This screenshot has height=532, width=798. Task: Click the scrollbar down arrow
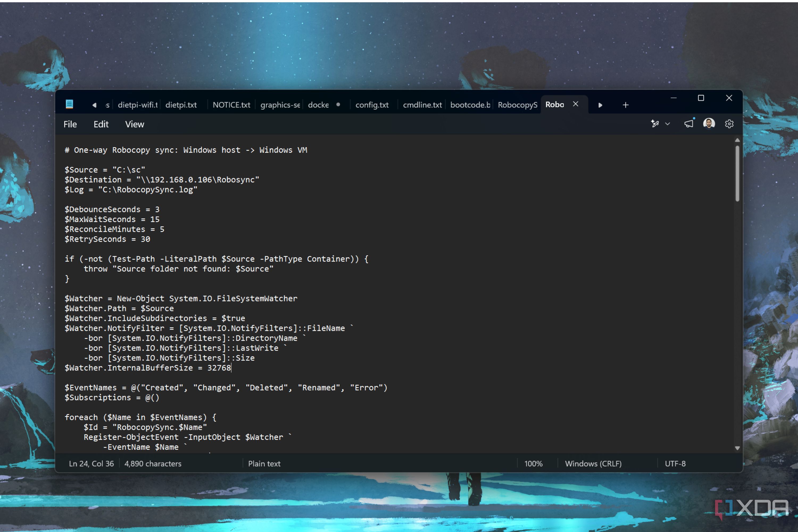coord(737,448)
